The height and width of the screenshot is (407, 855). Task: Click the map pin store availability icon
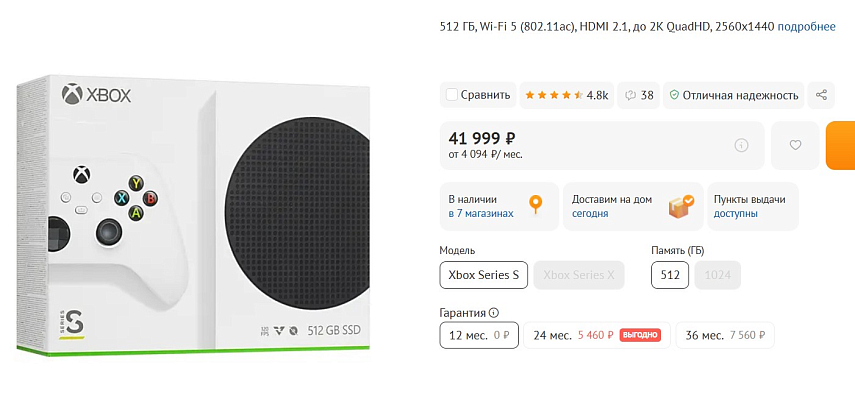[x=536, y=205]
